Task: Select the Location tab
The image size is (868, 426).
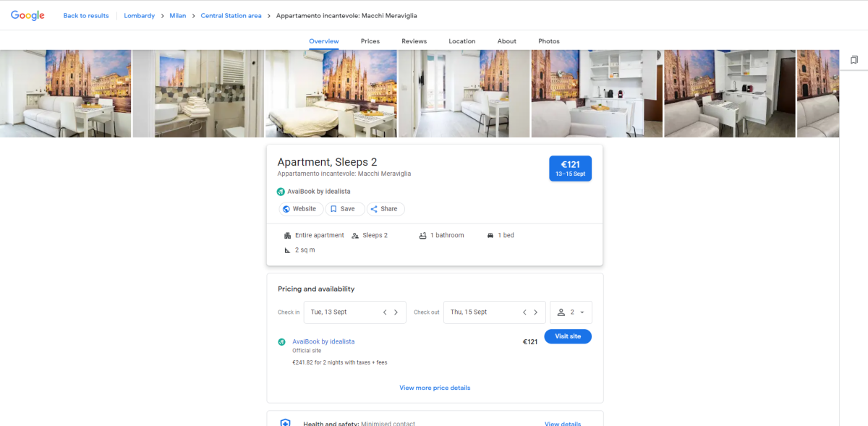Action: [x=461, y=41]
